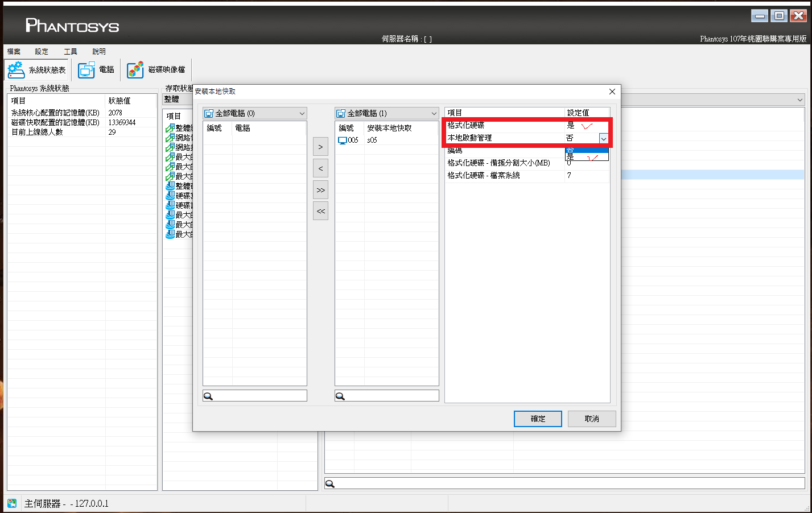The height and width of the screenshot is (513, 812).
Task: Open the dropdown arrow at main window's top right panel
Action: pos(799,100)
